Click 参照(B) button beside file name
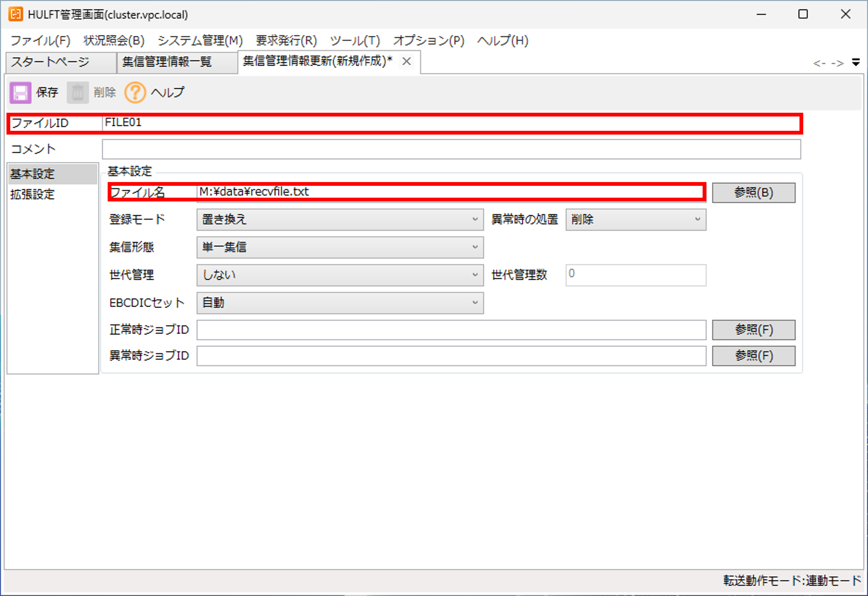868x596 pixels. point(753,192)
